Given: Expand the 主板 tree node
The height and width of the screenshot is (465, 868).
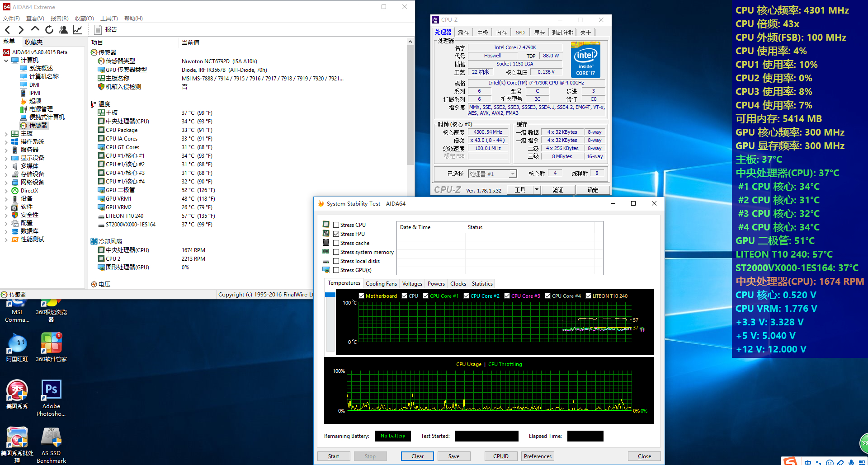Looking at the screenshot, I should pyautogui.click(x=6, y=134).
